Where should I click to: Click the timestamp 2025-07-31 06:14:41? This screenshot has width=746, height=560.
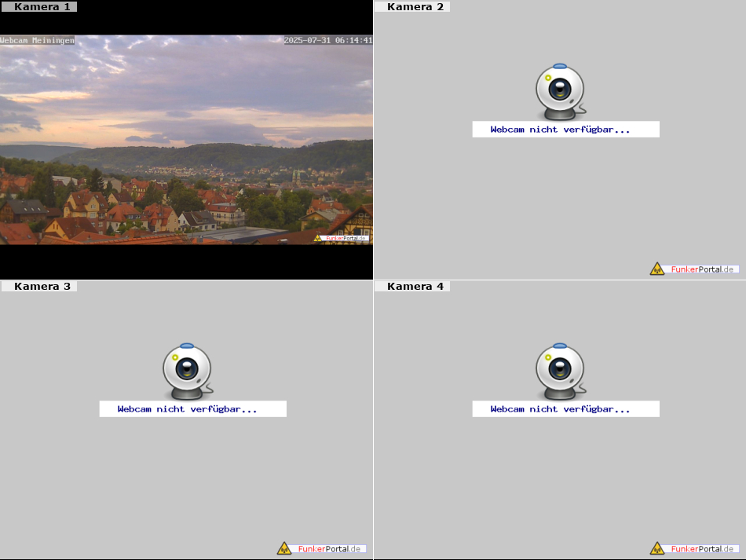tap(328, 40)
